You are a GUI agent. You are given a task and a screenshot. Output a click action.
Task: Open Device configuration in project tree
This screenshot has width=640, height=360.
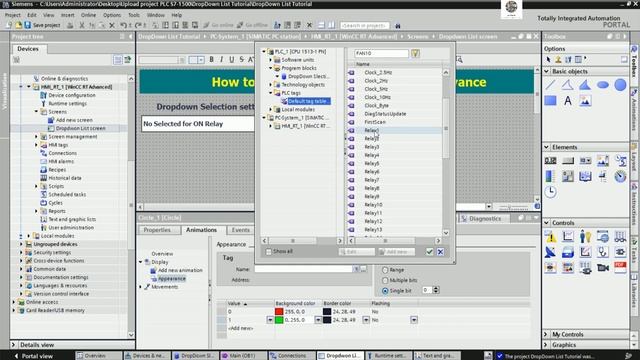72,95
